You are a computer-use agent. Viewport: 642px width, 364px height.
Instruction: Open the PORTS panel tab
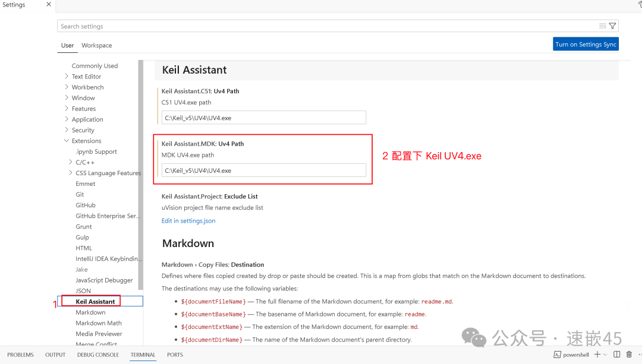point(175,355)
